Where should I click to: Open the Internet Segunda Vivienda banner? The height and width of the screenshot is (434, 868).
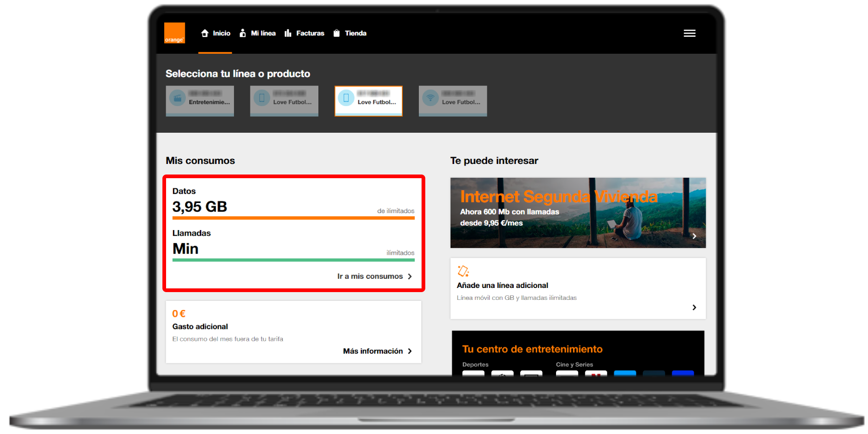point(578,213)
